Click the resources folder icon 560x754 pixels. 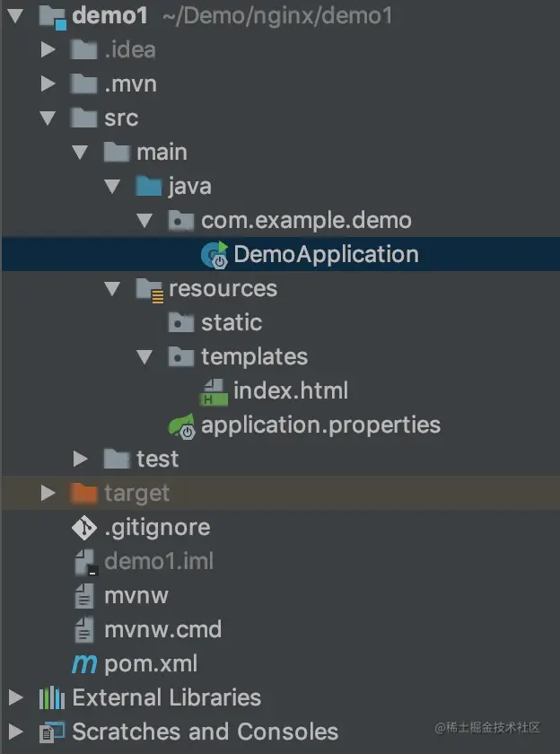click(x=150, y=289)
